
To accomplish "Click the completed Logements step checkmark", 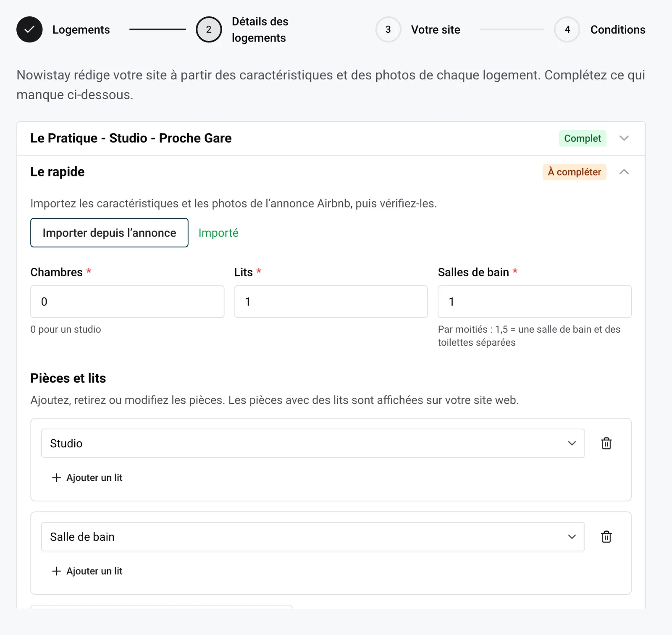I will coord(29,29).
